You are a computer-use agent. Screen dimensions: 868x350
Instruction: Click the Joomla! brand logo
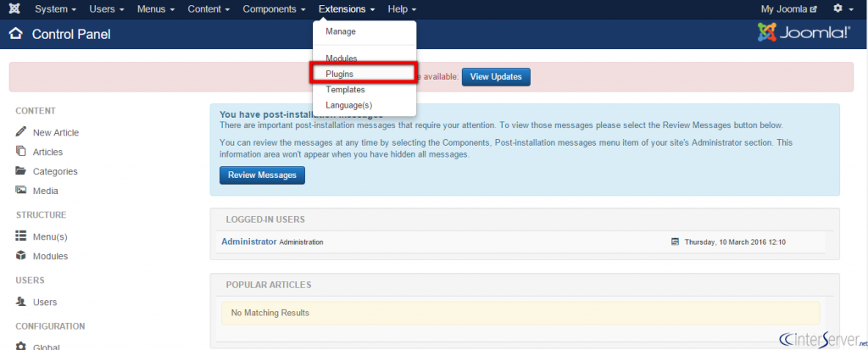[804, 33]
